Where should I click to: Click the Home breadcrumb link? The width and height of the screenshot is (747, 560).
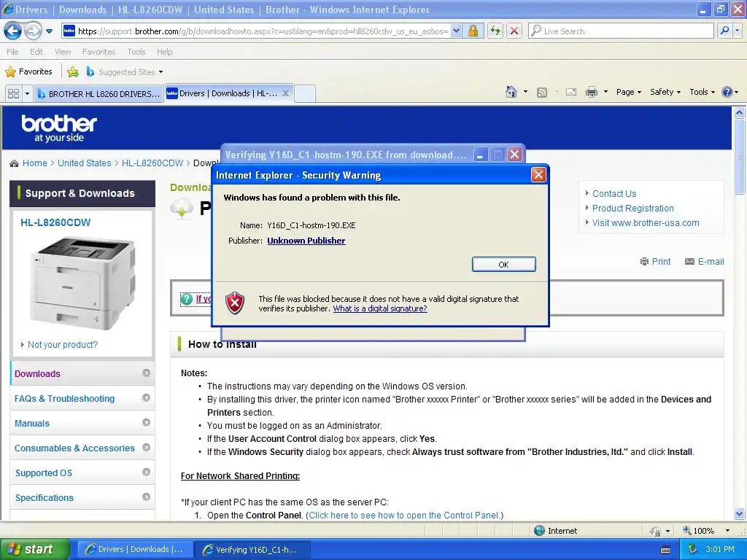click(x=35, y=163)
